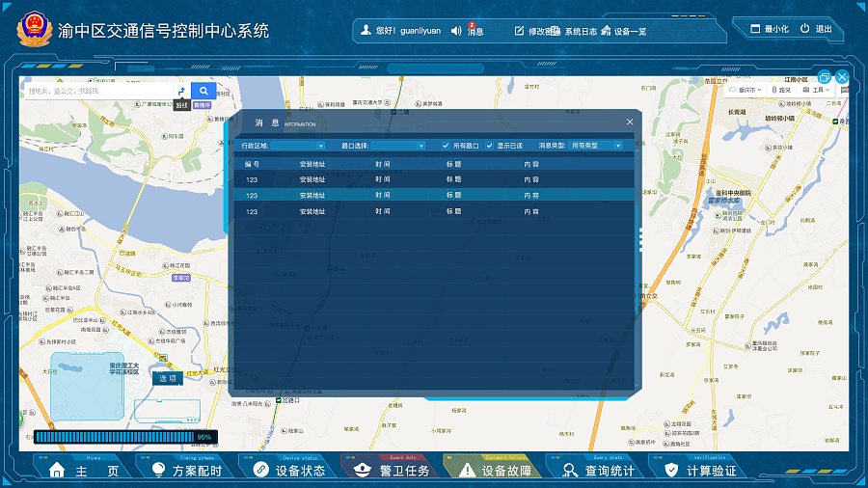Click the 退出 power icon

click(x=805, y=28)
